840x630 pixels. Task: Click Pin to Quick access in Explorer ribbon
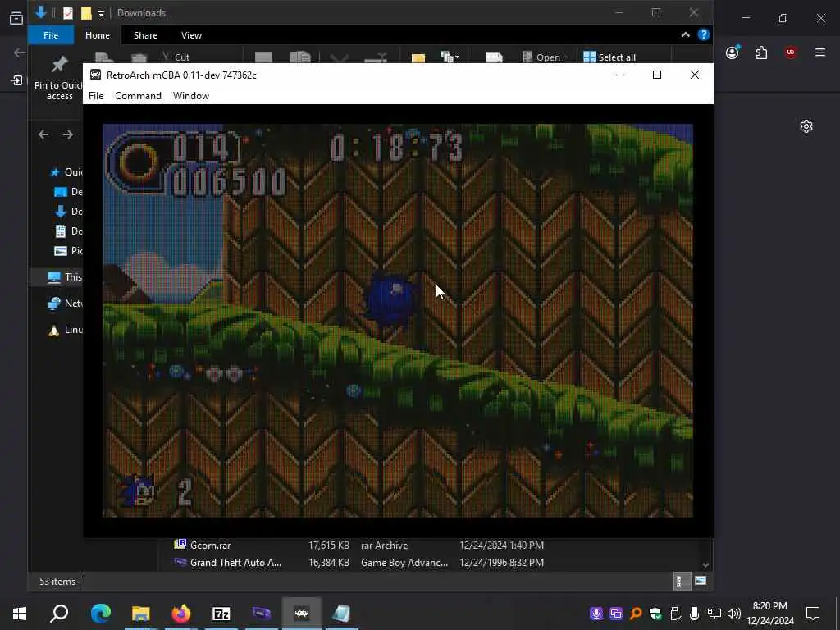[x=59, y=79]
